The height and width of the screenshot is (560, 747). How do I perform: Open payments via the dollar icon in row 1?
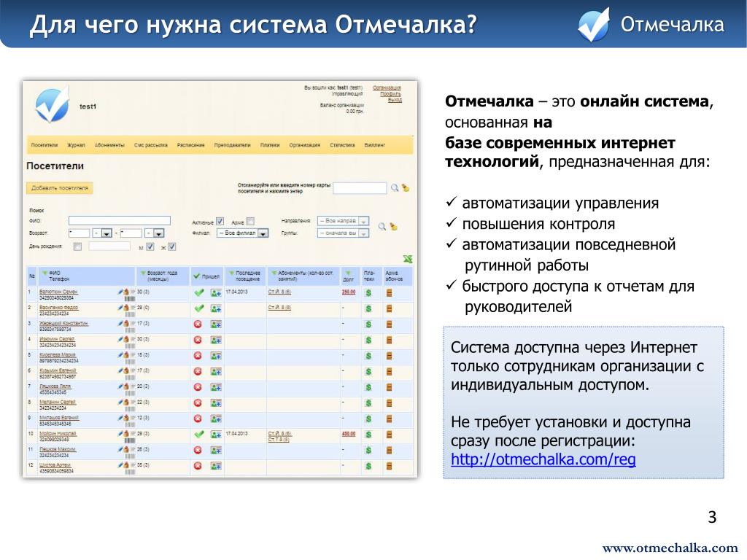tap(368, 293)
